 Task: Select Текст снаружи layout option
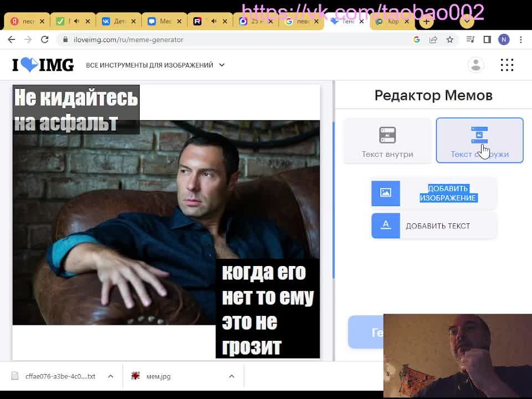coord(479,140)
